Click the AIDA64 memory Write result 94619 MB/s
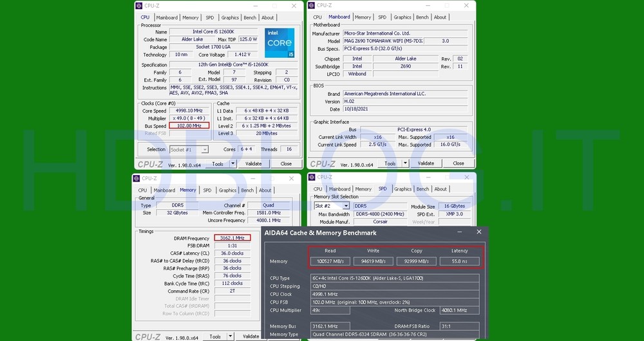This screenshot has width=644, height=341. click(374, 261)
